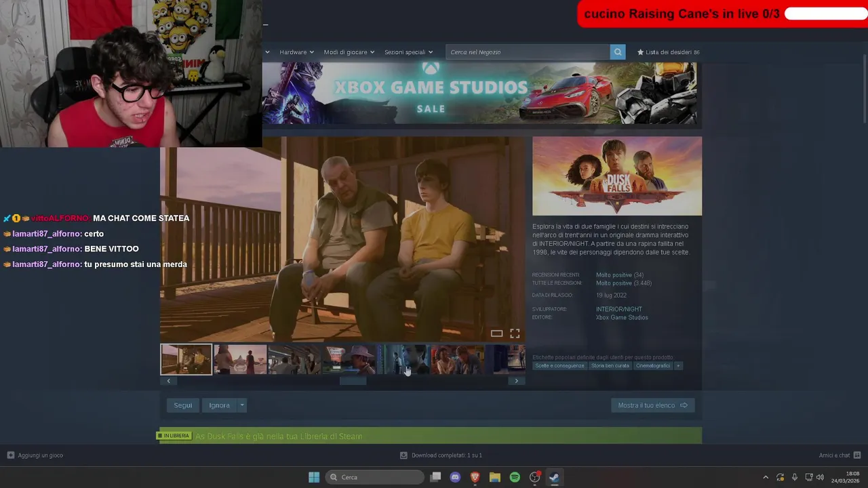Click the Ignora button
This screenshot has width=868, height=488.
click(219, 405)
